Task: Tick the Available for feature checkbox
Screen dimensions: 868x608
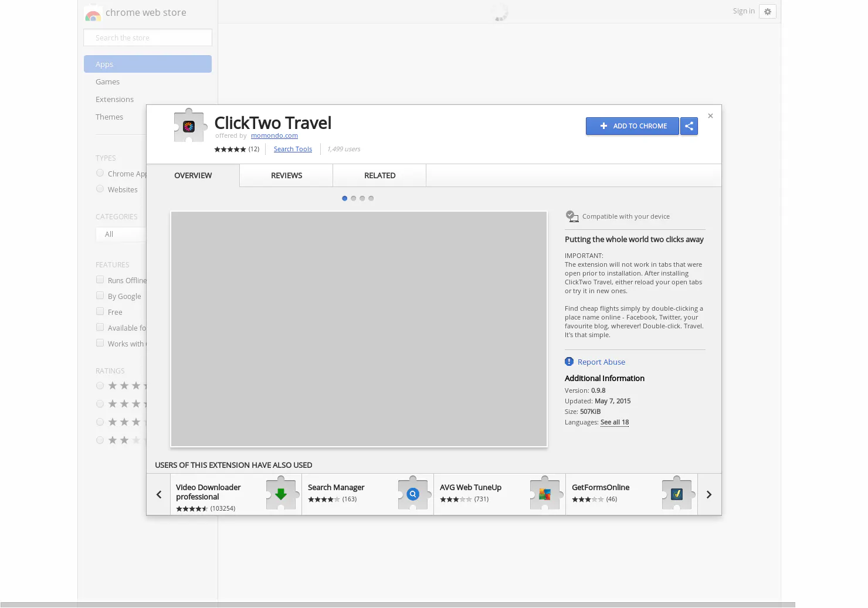Action: pyautogui.click(x=100, y=327)
